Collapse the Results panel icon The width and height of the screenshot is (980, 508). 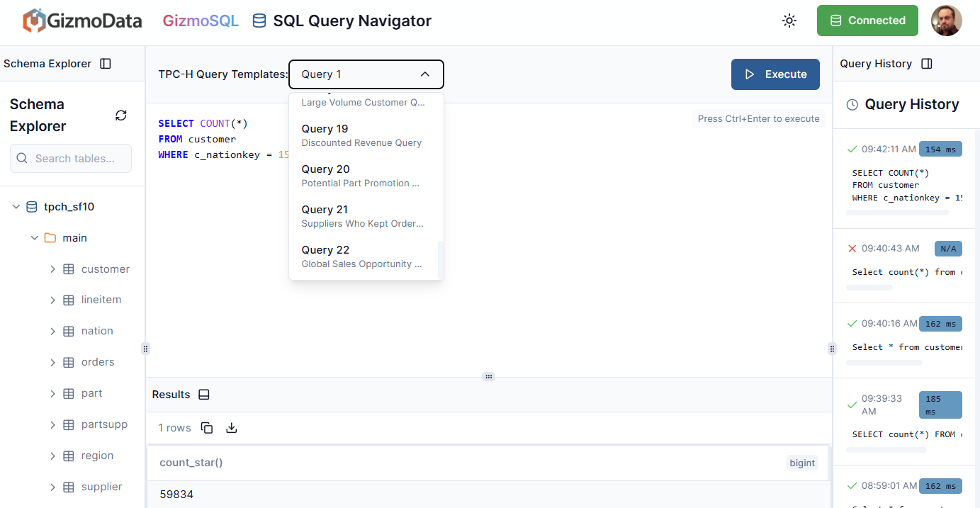click(x=204, y=394)
